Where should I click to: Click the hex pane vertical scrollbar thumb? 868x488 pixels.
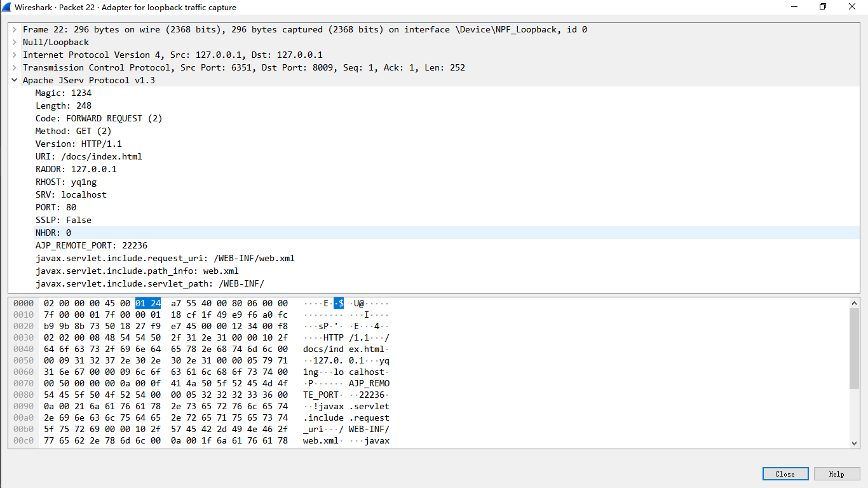854,348
